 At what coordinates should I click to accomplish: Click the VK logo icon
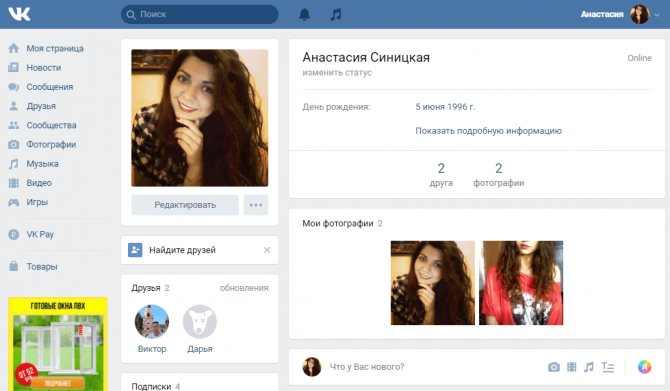[x=19, y=14]
